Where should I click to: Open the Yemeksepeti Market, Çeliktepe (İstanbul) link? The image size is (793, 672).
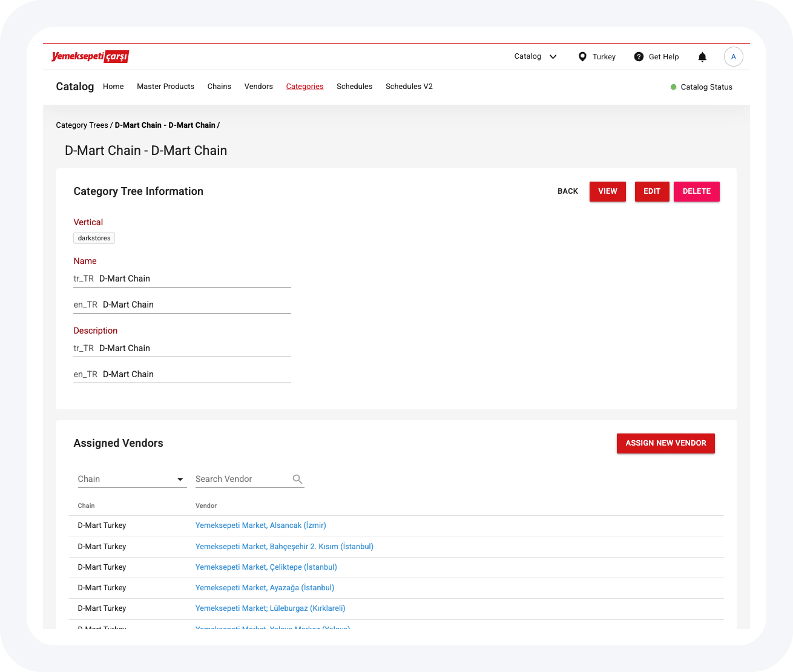point(266,567)
